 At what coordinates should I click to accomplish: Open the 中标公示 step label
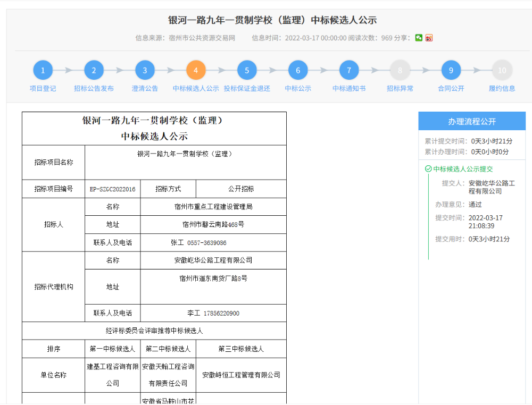pos(298,88)
